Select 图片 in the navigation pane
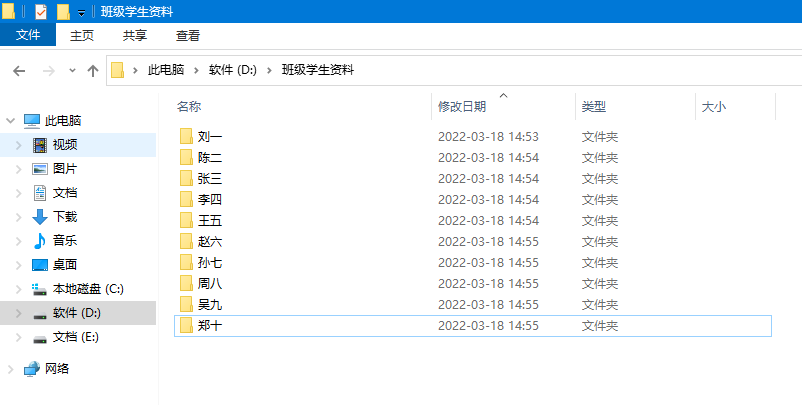Screen dimensions: 802x405 (x=65, y=169)
